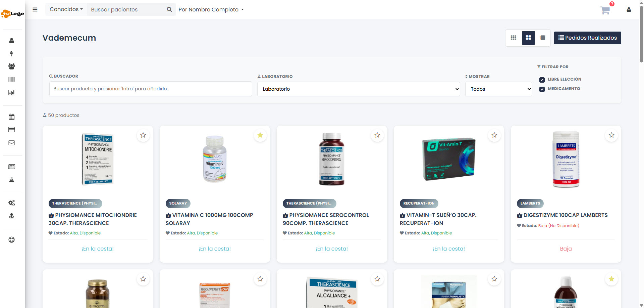The image size is (644, 308).
Task: Toggle star on the Recuperat-ion SRO card
Action: click(260, 279)
